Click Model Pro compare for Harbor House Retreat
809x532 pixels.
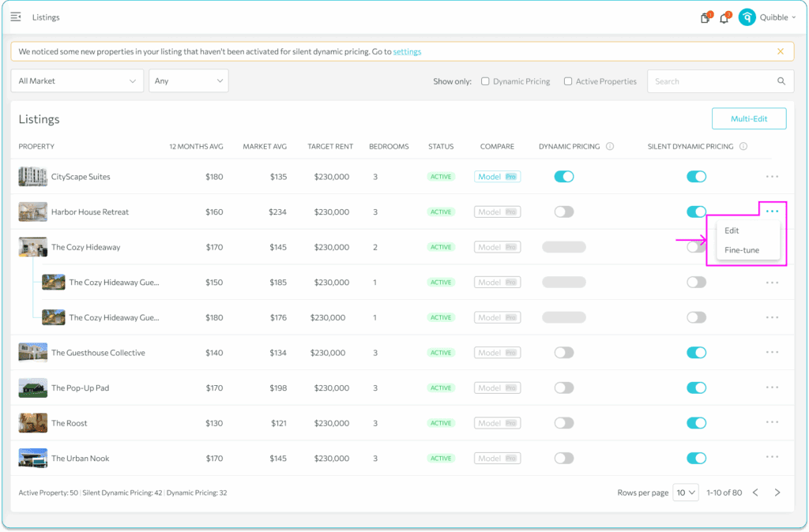click(x=497, y=212)
